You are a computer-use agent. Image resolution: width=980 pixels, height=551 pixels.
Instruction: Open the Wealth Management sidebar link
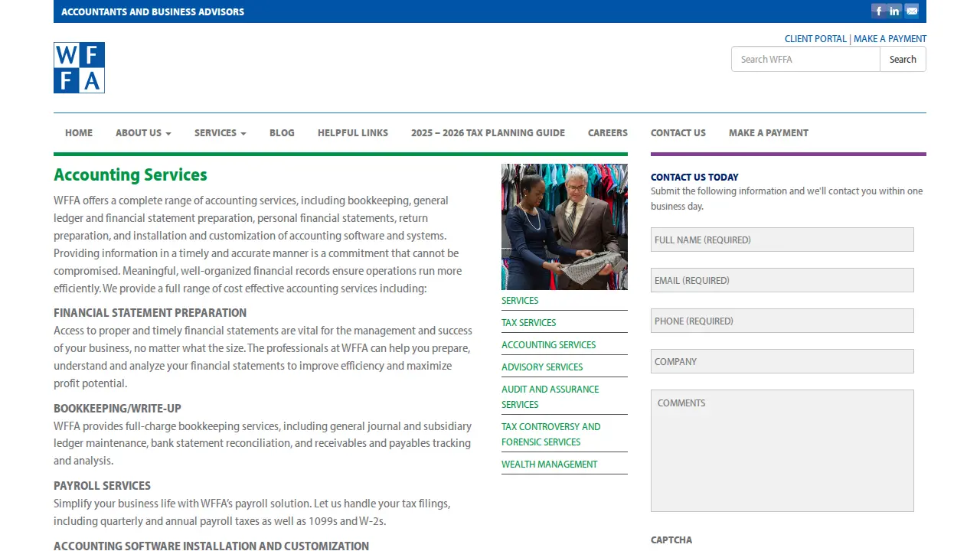click(549, 465)
